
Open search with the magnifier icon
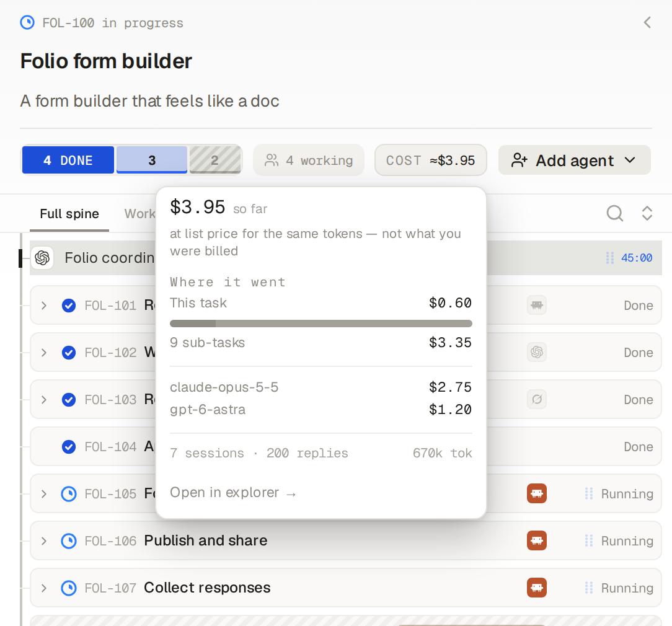[x=614, y=213]
